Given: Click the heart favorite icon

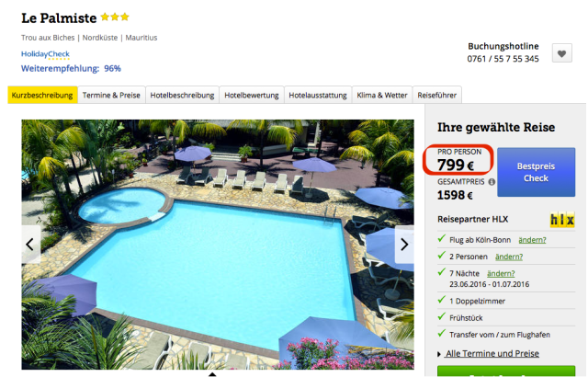Looking at the screenshot, I should (x=561, y=53).
